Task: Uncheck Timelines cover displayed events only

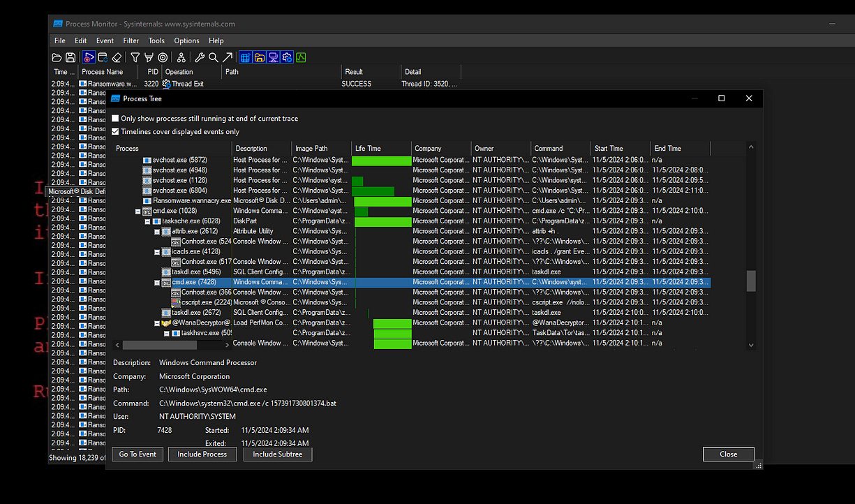Action: pos(116,131)
